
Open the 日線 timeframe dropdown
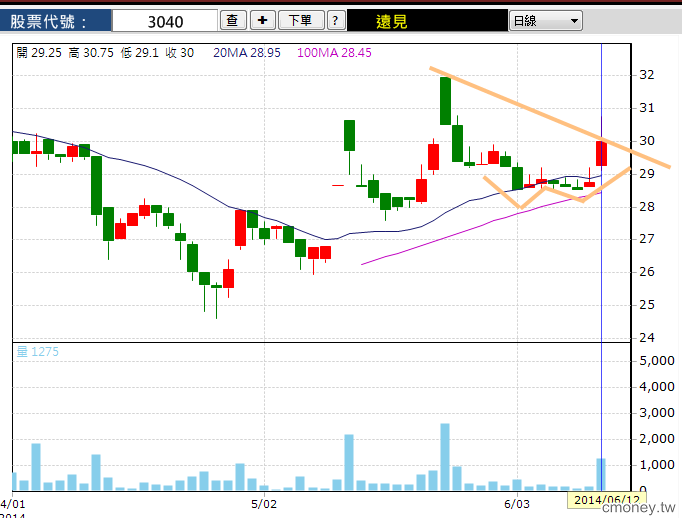[546, 20]
